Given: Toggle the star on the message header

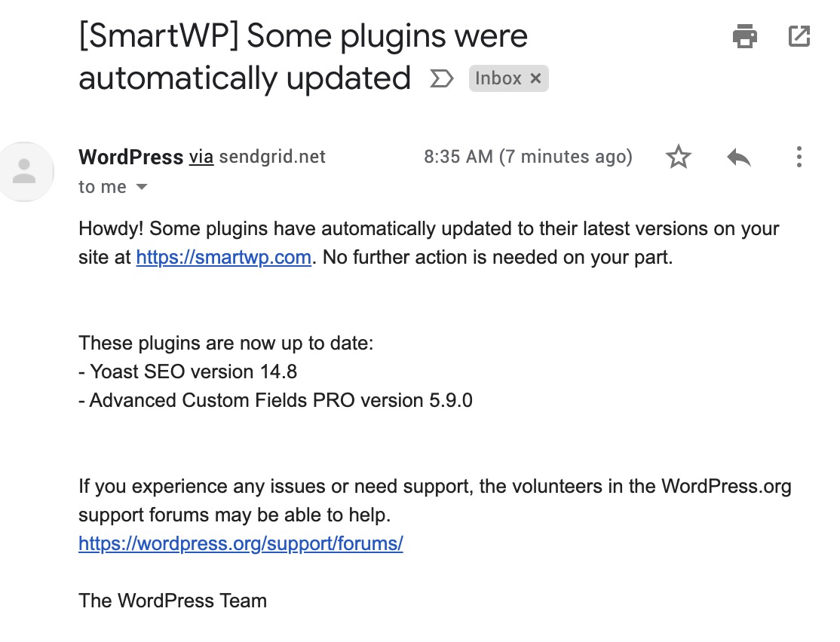Looking at the screenshot, I should tap(678, 157).
